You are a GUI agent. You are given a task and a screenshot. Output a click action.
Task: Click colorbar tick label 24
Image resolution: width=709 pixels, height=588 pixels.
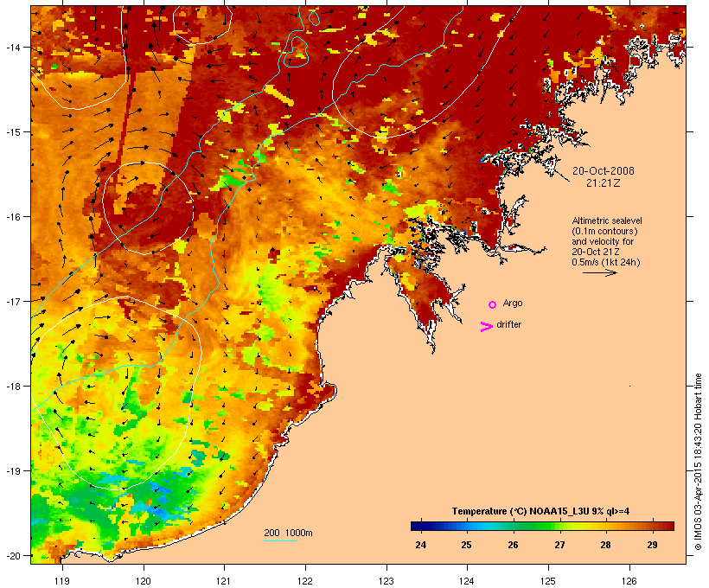click(420, 545)
